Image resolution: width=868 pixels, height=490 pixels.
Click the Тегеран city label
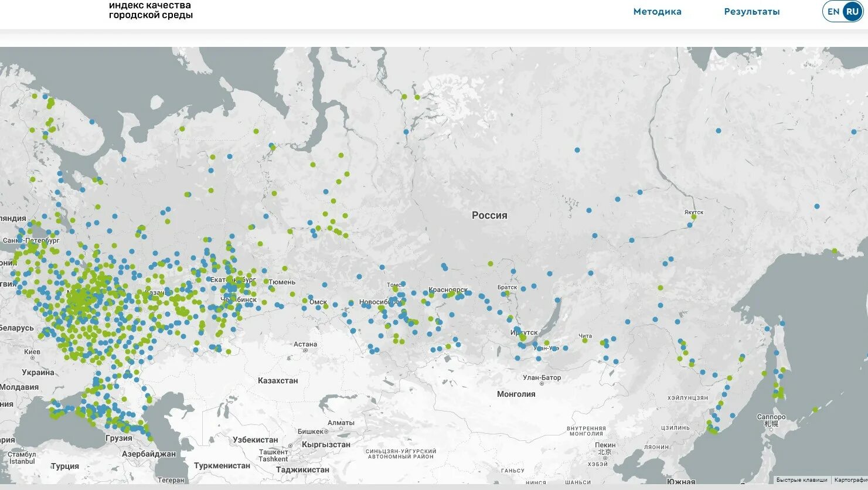tap(171, 480)
